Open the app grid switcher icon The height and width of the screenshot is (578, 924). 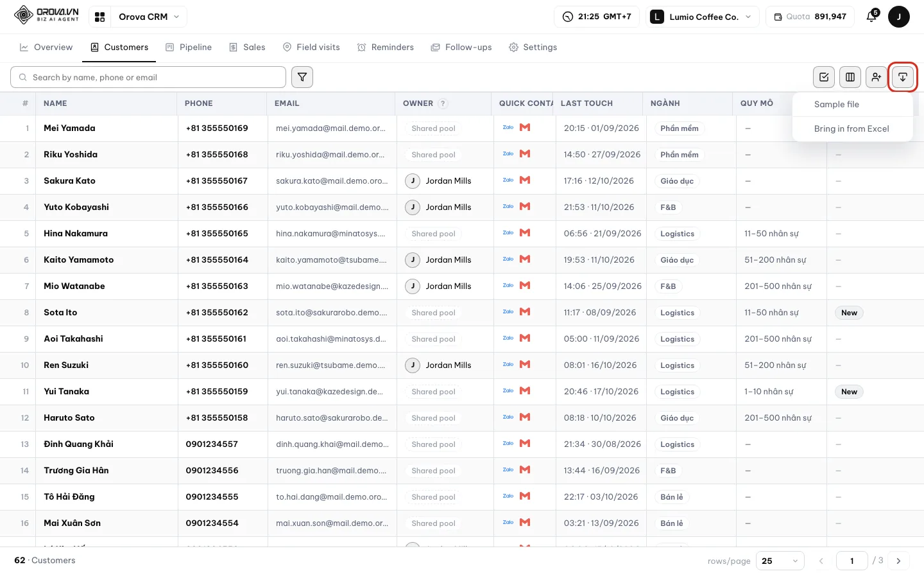[x=99, y=17]
